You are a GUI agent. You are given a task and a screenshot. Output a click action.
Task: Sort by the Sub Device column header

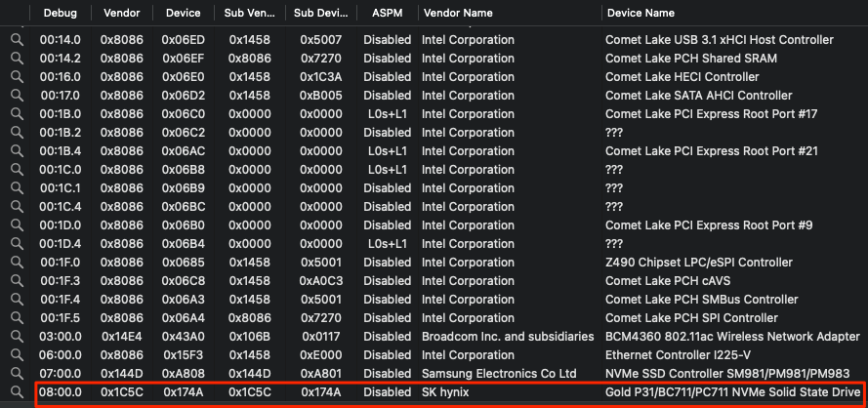point(321,13)
